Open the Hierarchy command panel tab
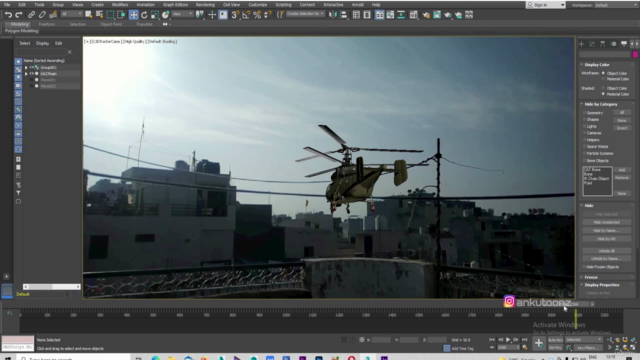Image resolution: width=640 pixels, height=360 pixels. (603, 44)
